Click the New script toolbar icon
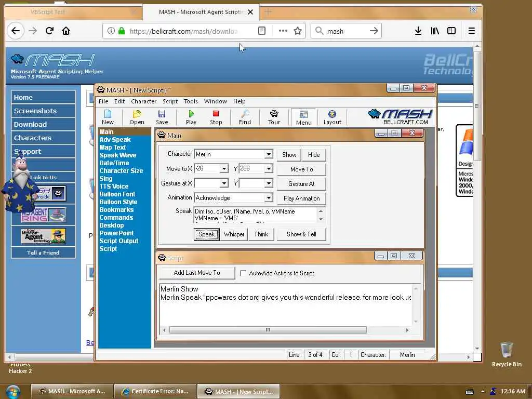 [108, 117]
